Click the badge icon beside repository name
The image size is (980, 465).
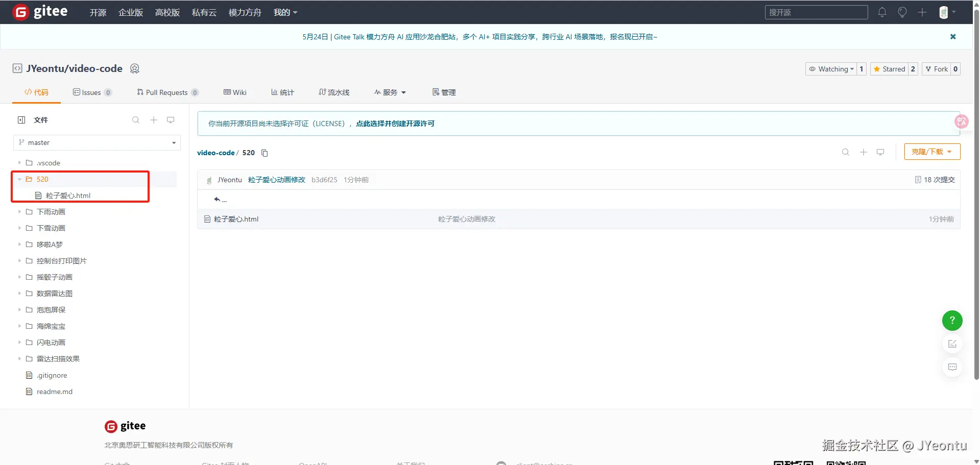click(x=135, y=68)
